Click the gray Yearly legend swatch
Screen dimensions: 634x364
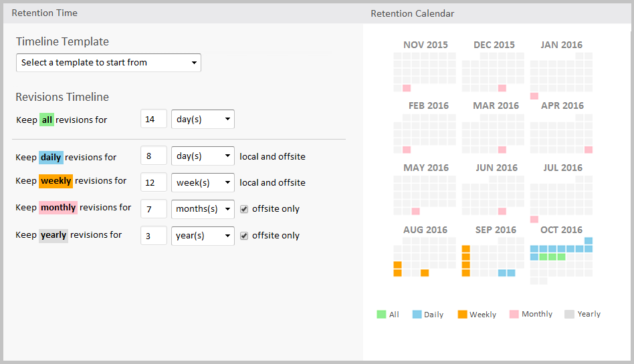[x=569, y=314]
